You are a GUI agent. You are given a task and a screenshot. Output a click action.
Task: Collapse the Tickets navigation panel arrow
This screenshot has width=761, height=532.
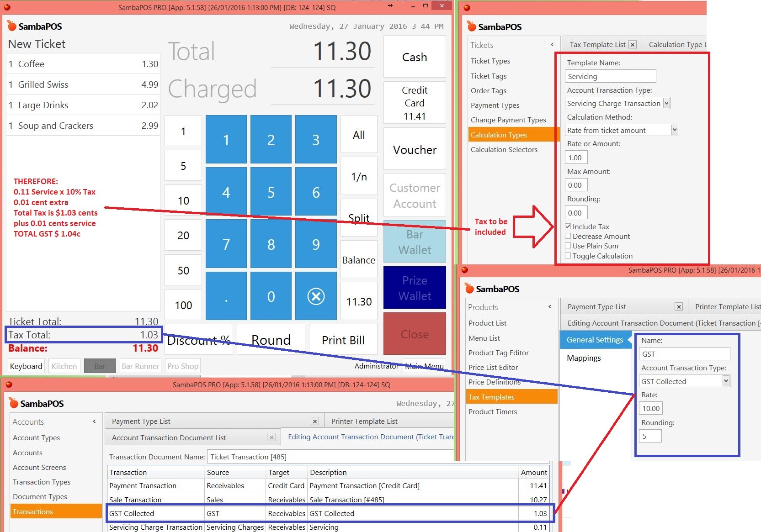[552, 45]
